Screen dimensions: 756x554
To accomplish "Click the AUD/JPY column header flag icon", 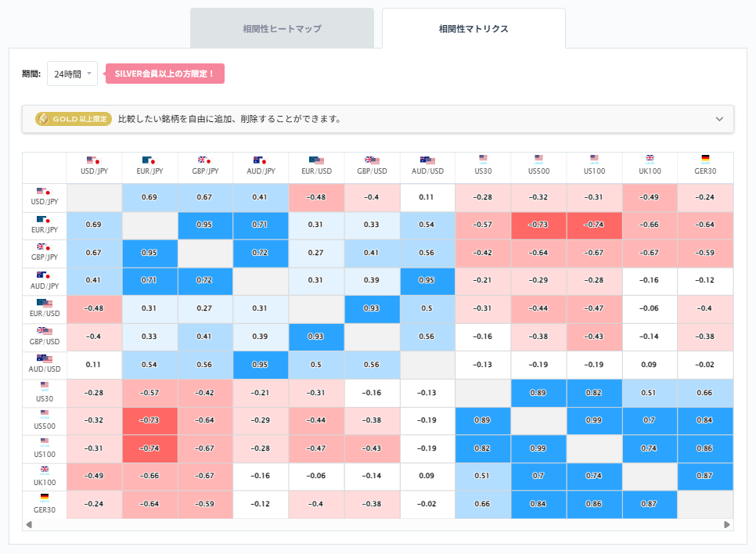I will [261, 160].
